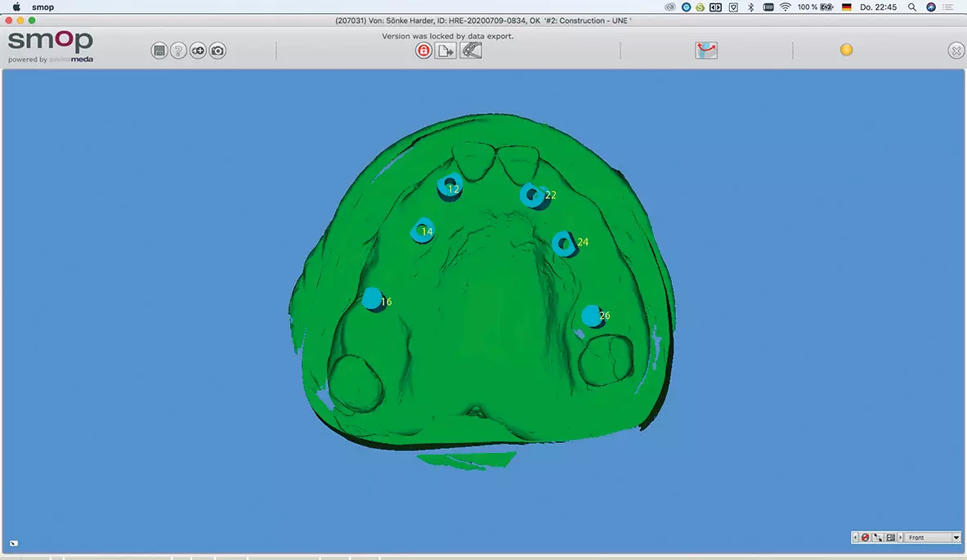The image size is (967, 560).
Task: Click the Wi-Fi status icon
Action: 785,7
